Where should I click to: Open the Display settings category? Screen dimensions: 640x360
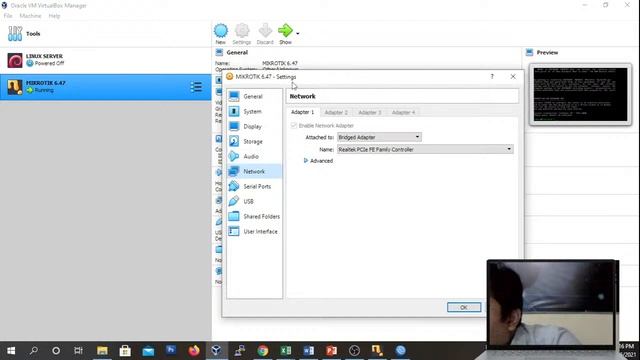[254, 127]
